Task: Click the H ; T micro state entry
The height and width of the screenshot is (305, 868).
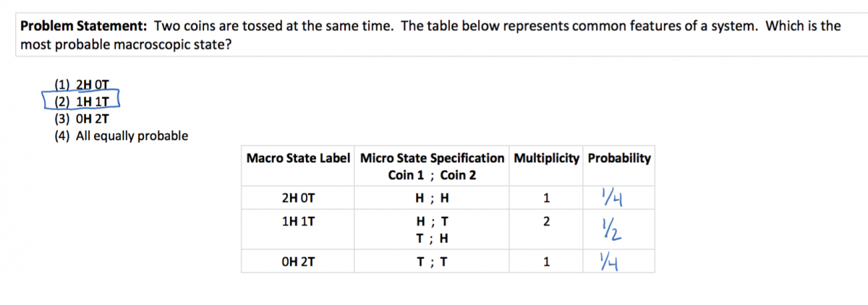Action: (x=432, y=223)
